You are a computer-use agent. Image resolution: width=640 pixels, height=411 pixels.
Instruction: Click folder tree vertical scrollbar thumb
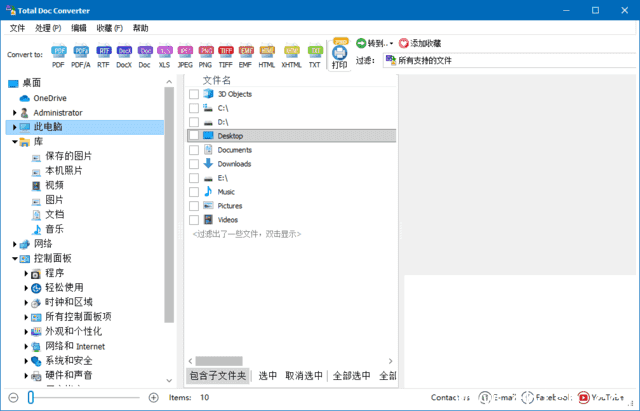pyautogui.click(x=169, y=205)
